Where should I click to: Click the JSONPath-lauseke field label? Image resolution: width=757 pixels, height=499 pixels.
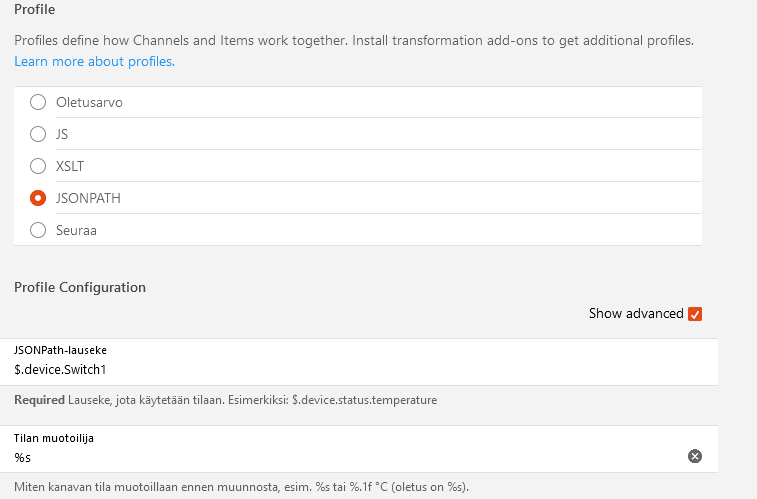coord(60,350)
